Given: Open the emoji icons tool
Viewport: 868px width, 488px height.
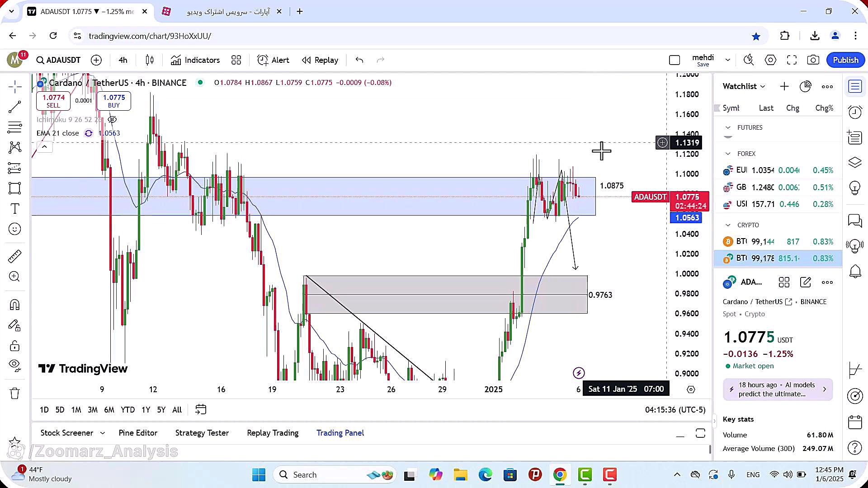Looking at the screenshot, I should tap(14, 229).
